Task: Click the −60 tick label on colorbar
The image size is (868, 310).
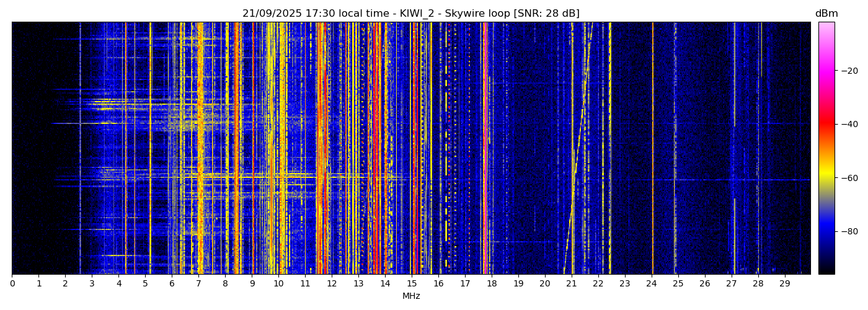Action: pos(848,178)
